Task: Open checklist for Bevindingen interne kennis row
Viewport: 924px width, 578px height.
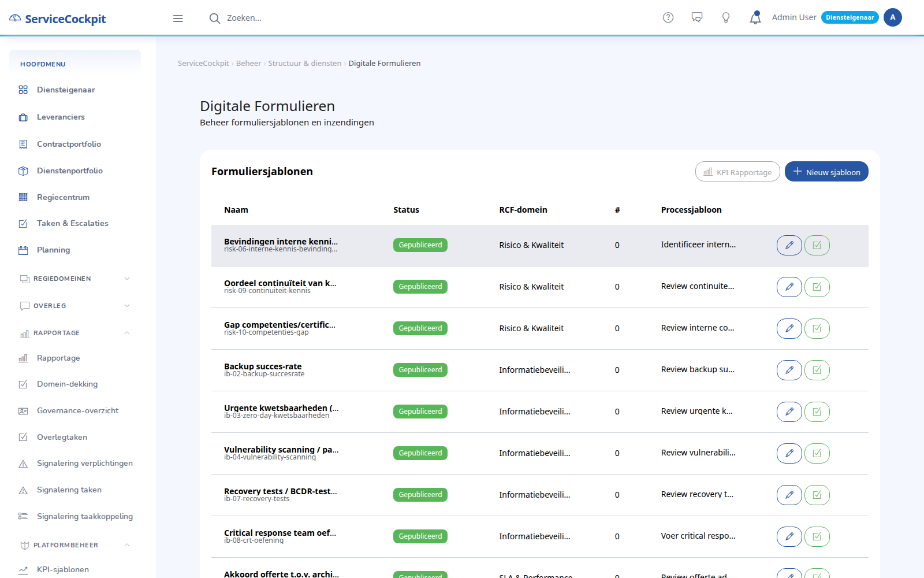Action: [x=817, y=245]
